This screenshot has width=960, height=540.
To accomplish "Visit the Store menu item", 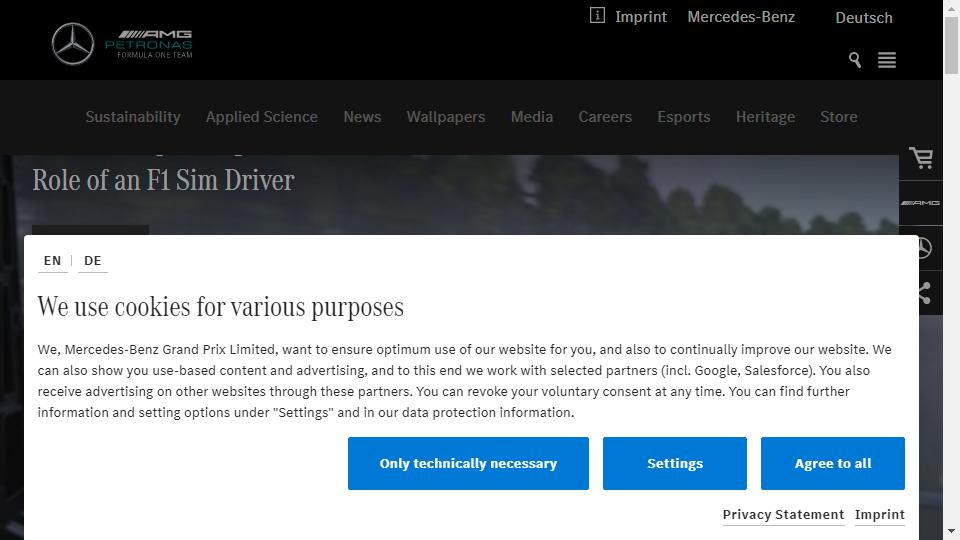I will point(838,117).
